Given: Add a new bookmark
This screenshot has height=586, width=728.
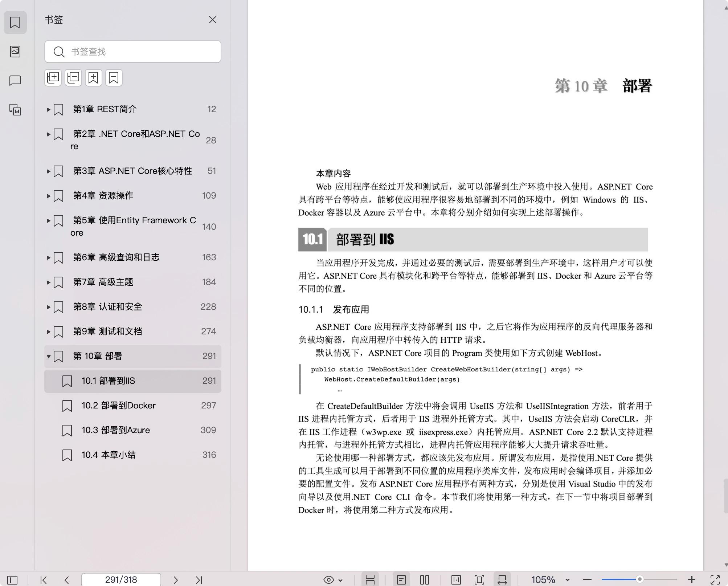Looking at the screenshot, I should point(94,78).
